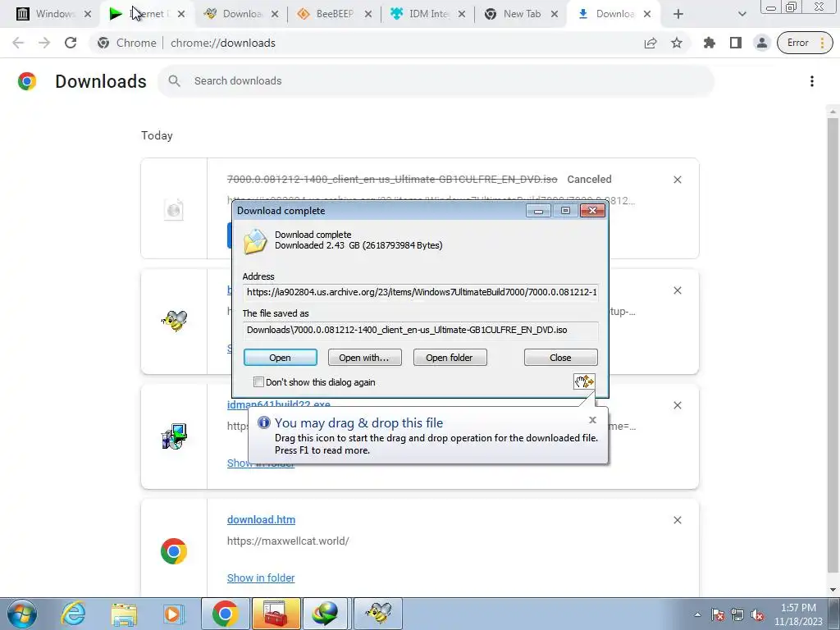
Task: Open the Chrome profile avatar
Action: pos(762,43)
